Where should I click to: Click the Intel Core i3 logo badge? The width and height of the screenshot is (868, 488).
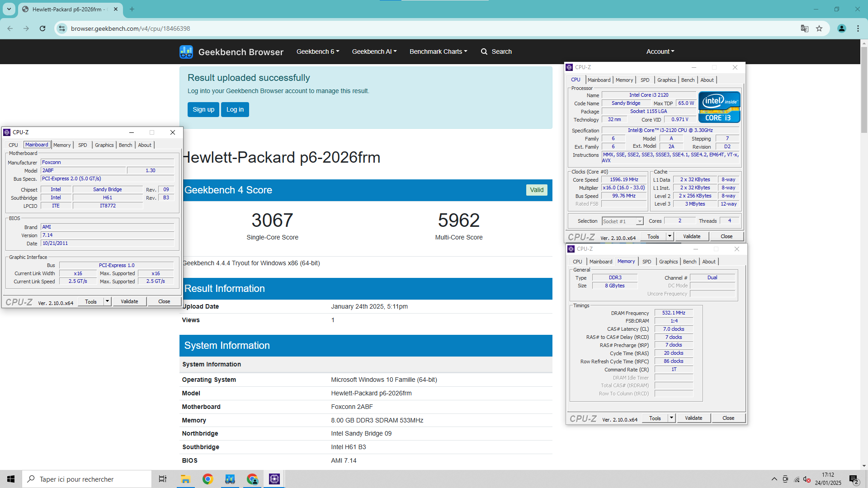tap(719, 107)
